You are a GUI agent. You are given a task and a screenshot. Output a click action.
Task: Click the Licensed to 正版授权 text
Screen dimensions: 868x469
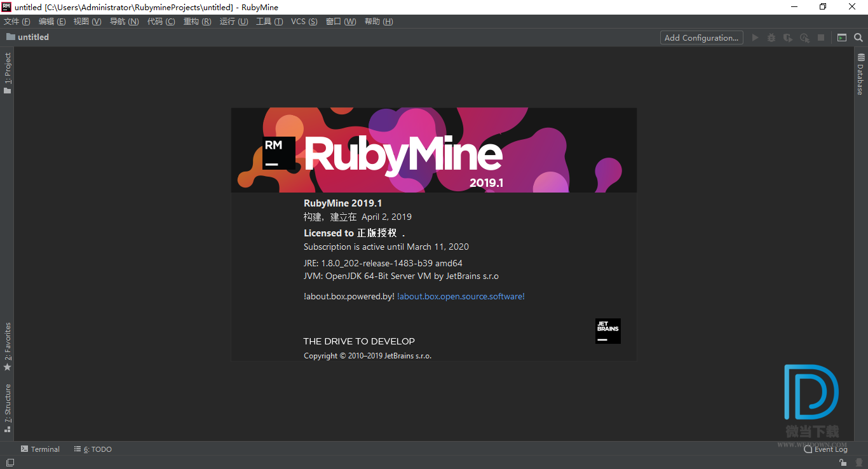point(355,233)
